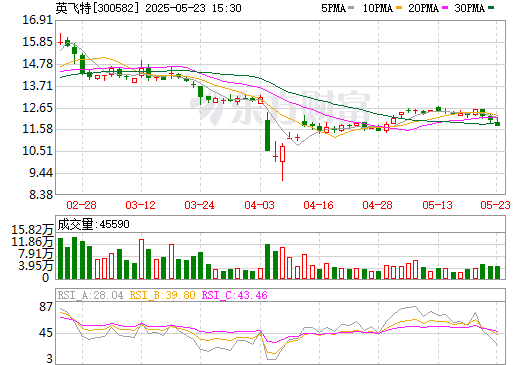Click the 5PMA legend label
This screenshot has width=520, height=365.
point(333,8)
